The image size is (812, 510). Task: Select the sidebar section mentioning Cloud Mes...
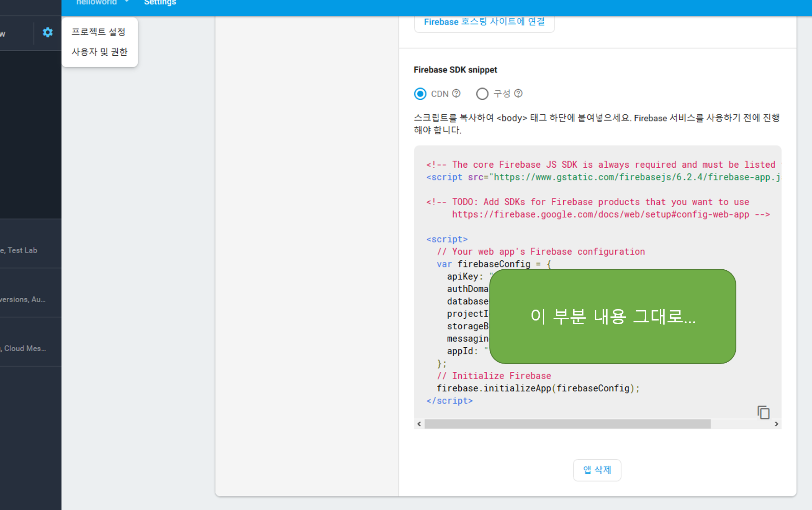pos(30,342)
